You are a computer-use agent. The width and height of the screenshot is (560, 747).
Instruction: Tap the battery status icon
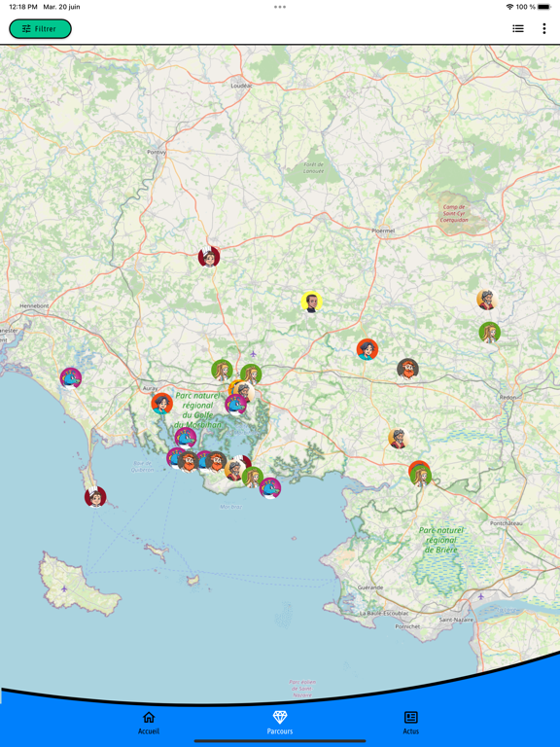coord(543,7)
